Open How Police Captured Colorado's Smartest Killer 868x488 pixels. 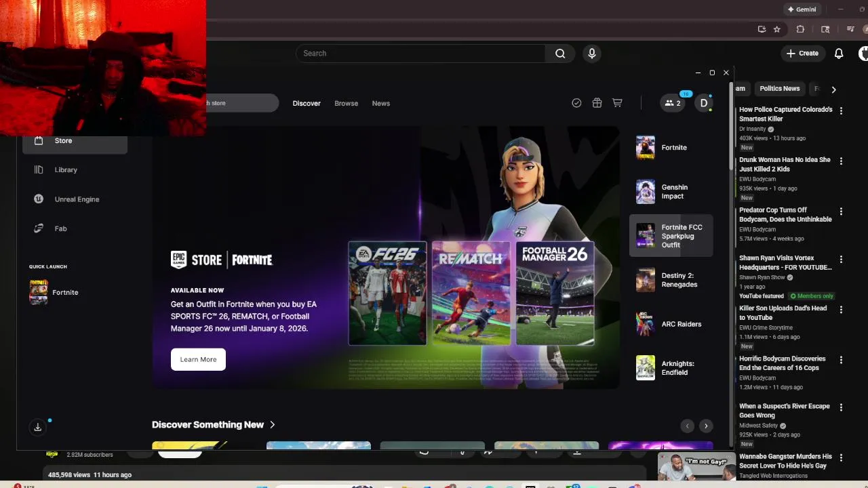(785, 114)
